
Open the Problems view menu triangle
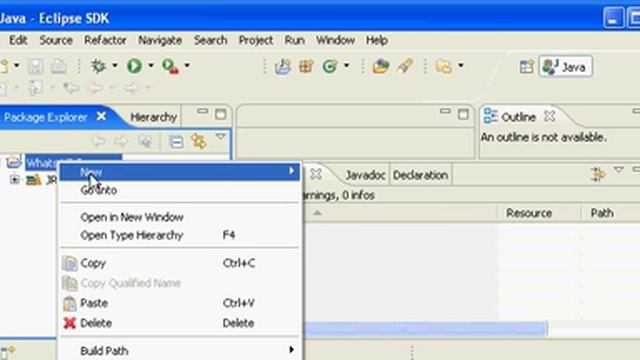click(619, 170)
